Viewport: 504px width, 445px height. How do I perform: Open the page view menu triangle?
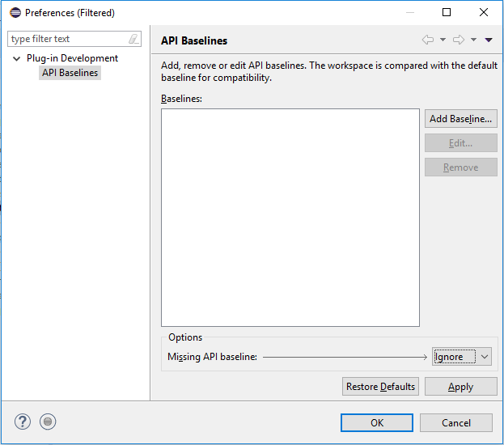click(x=489, y=40)
